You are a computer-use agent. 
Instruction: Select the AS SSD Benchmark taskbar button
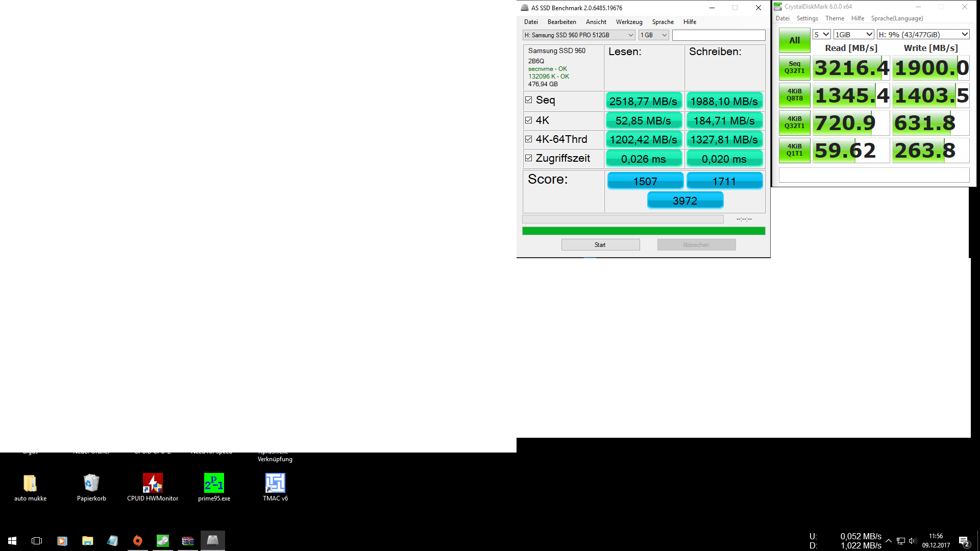[213, 541]
